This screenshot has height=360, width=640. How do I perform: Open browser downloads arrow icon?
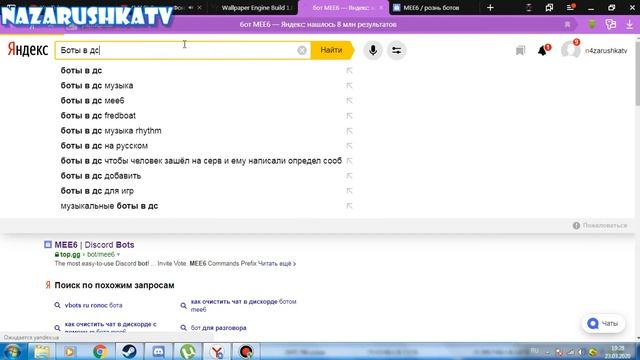(x=629, y=24)
